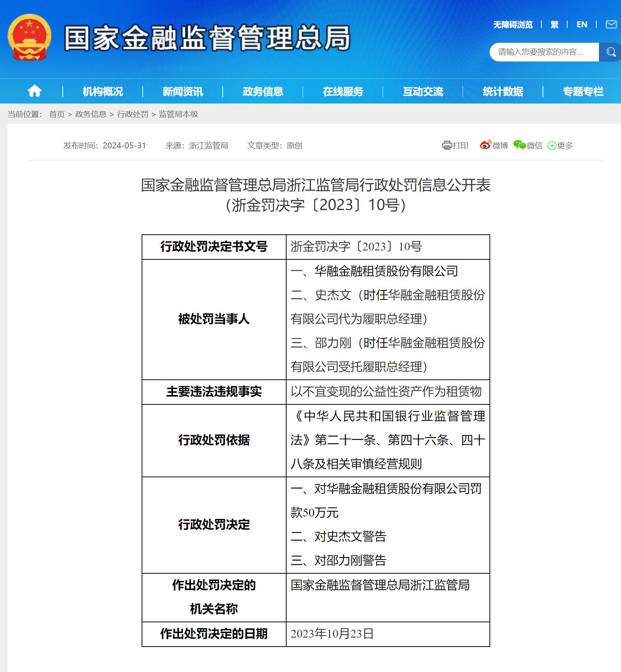
Task: Click the search magnifier button
Action: pyautogui.click(x=611, y=52)
